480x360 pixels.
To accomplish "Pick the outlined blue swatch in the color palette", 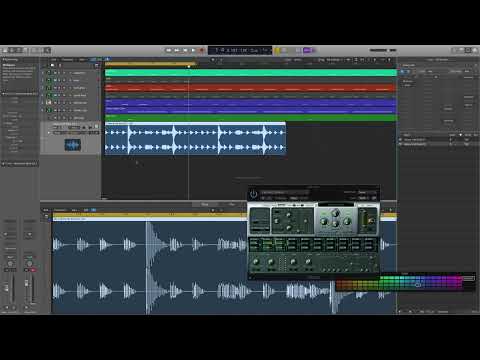I will 418,285.
